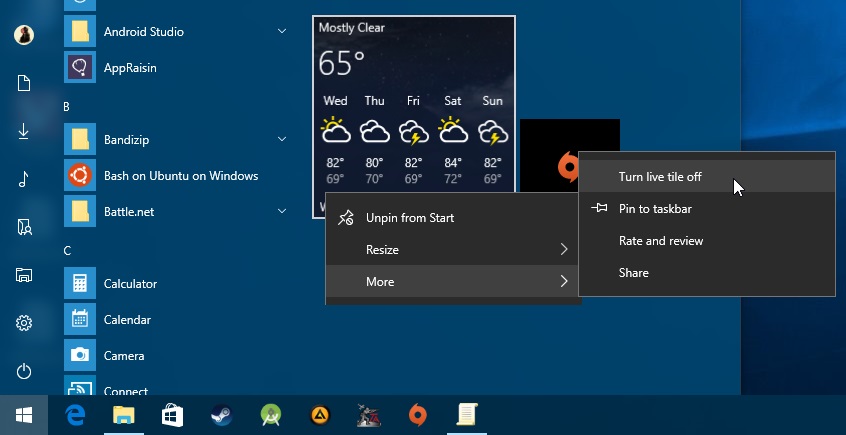Click the Calculator label
This screenshot has height=435, width=846.
click(x=130, y=284)
